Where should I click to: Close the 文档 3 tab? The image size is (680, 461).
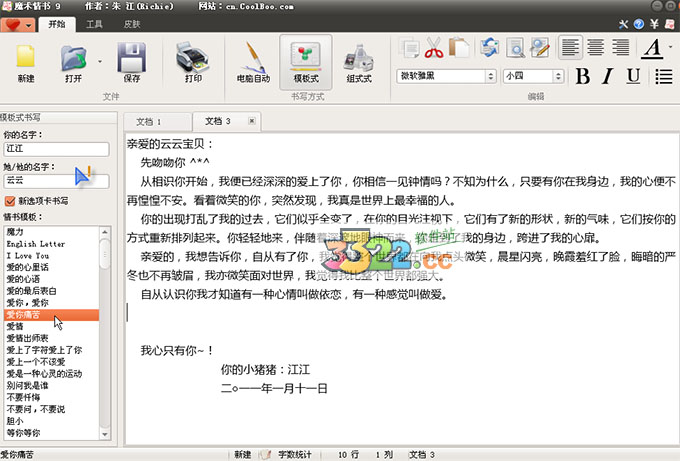tap(252, 121)
